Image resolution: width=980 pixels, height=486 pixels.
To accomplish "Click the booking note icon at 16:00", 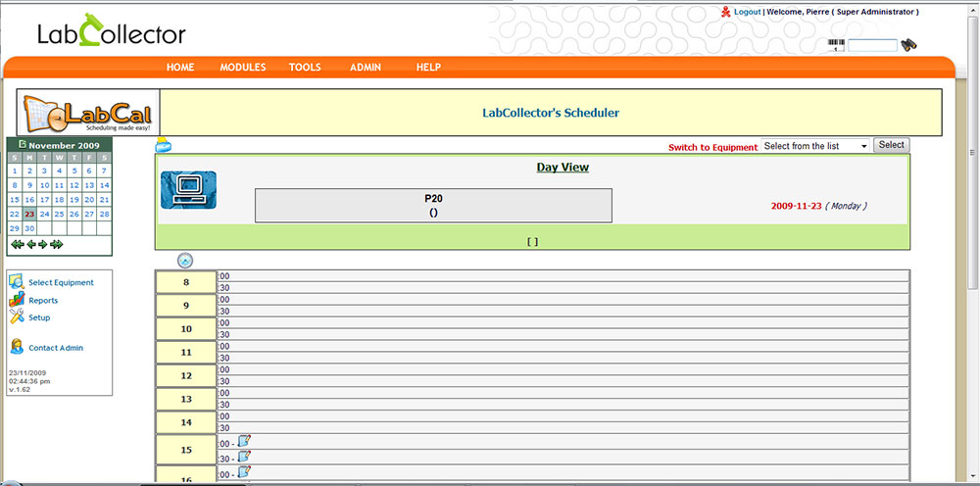I will (x=244, y=472).
